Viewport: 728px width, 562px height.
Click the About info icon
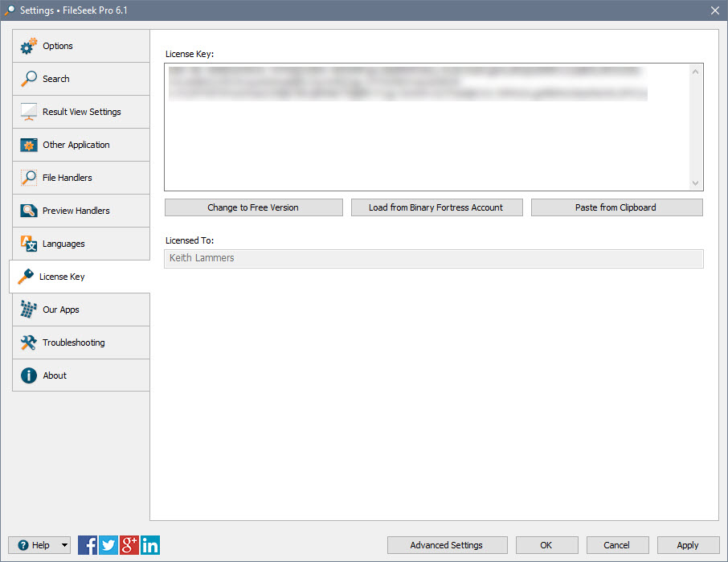[29, 375]
